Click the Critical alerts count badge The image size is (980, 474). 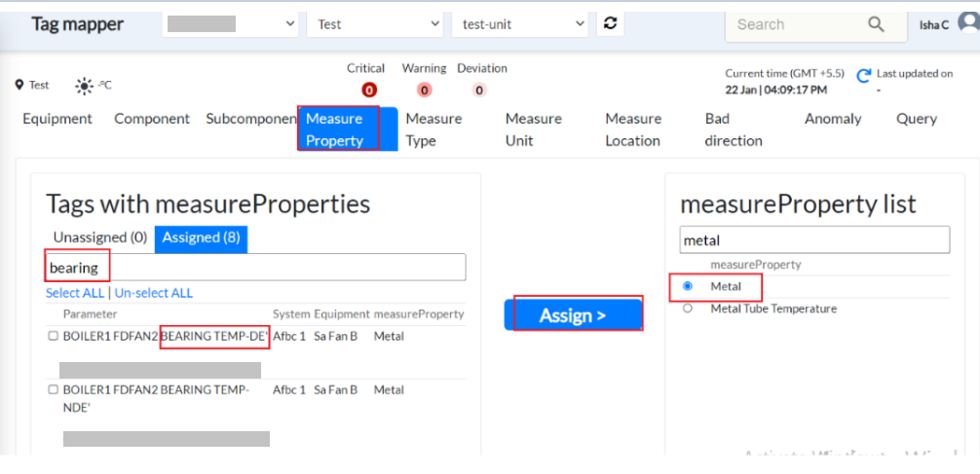click(x=369, y=91)
